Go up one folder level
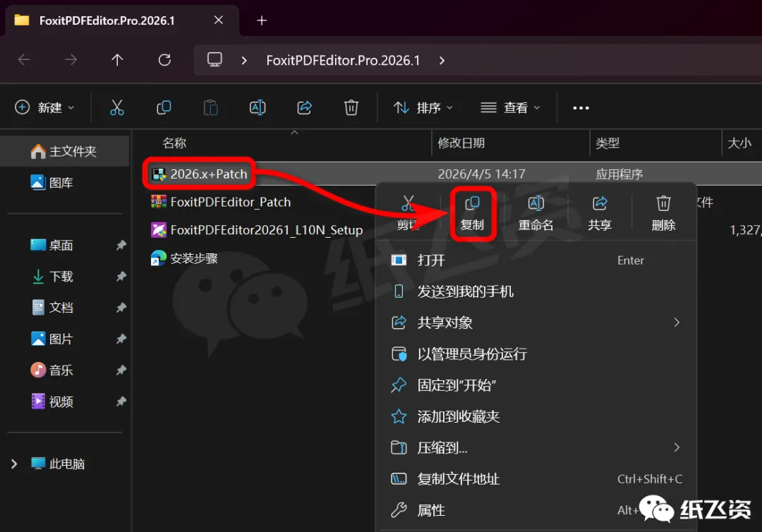The width and height of the screenshot is (762, 532). [117, 60]
